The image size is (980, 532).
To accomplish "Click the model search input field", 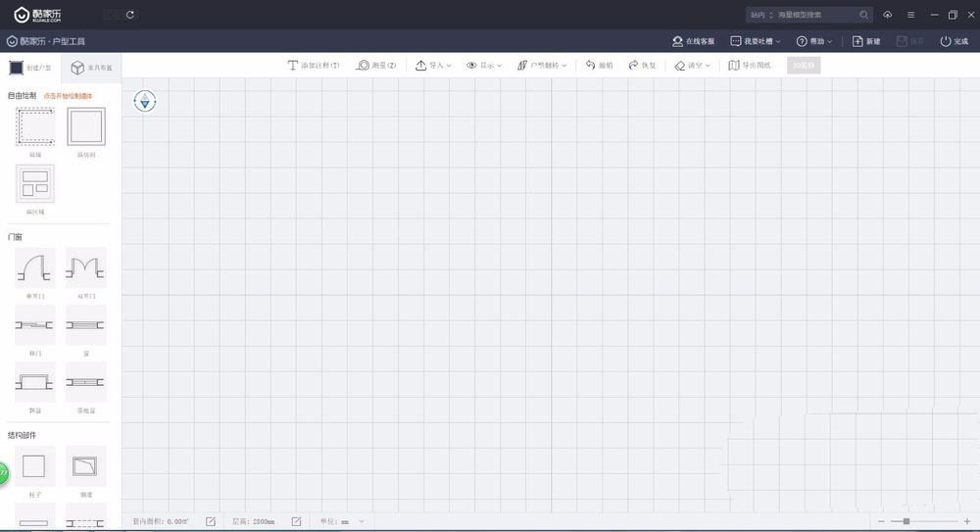I will tap(816, 15).
